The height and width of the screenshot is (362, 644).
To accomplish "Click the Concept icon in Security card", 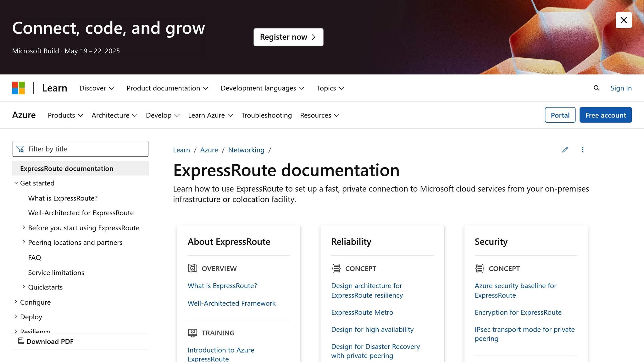I will point(480,268).
